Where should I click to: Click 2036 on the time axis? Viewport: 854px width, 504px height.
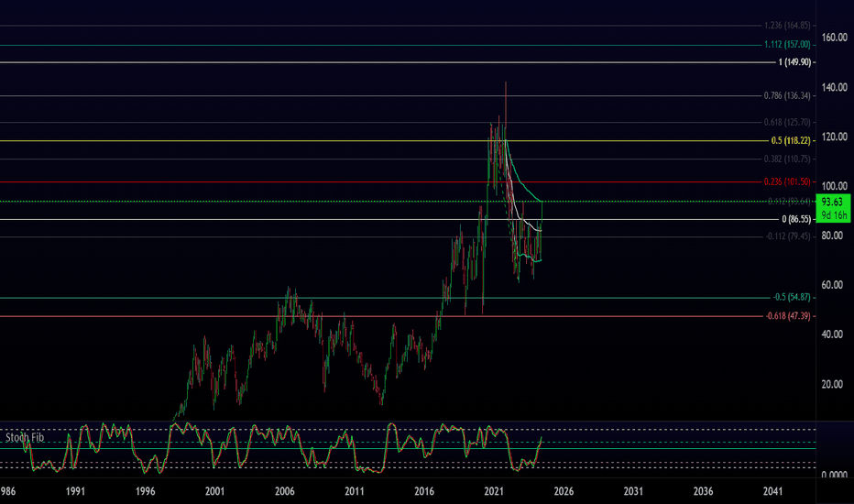point(703,491)
